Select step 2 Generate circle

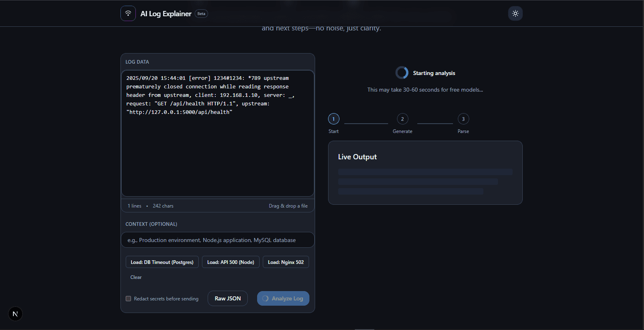tap(403, 119)
